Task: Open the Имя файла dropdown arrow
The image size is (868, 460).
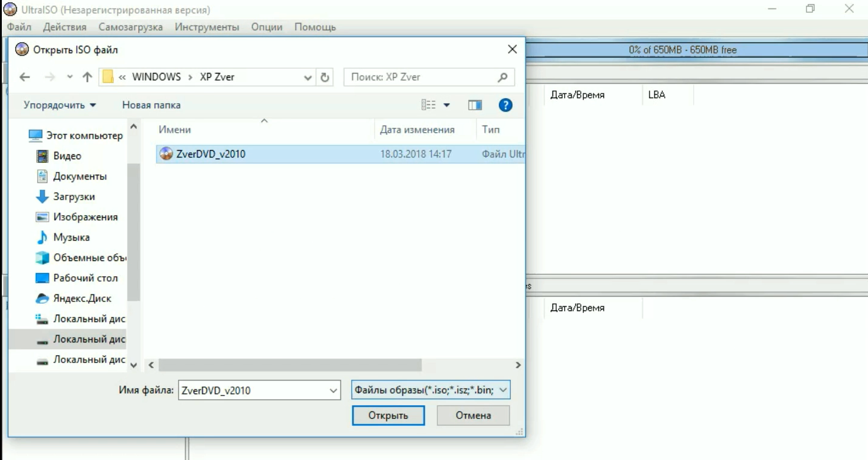Action: 334,390
